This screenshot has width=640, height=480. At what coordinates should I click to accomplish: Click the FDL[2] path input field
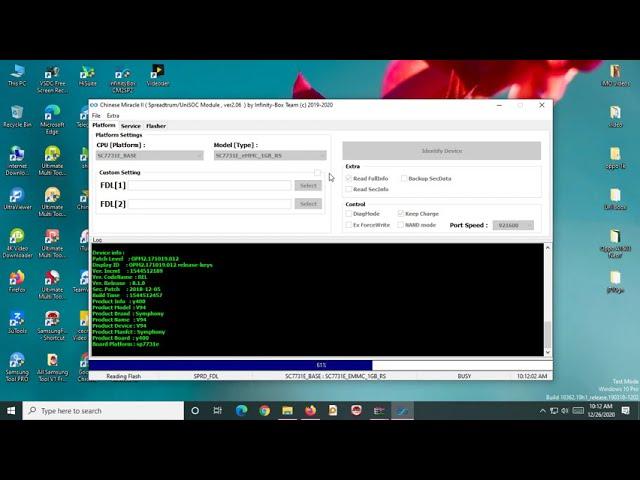(210, 204)
